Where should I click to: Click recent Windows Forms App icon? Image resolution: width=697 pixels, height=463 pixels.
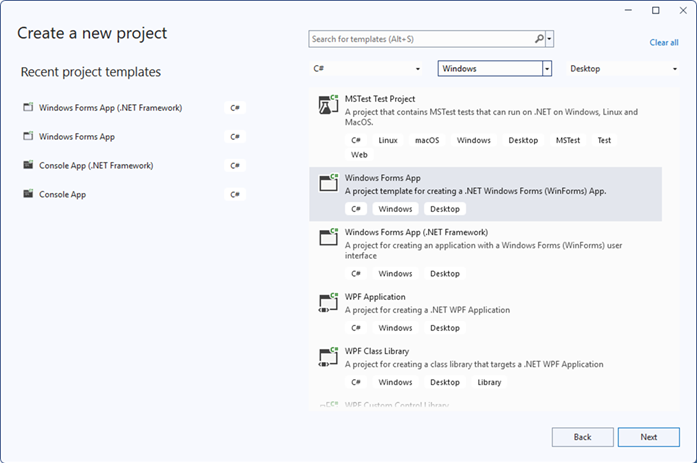(x=28, y=136)
